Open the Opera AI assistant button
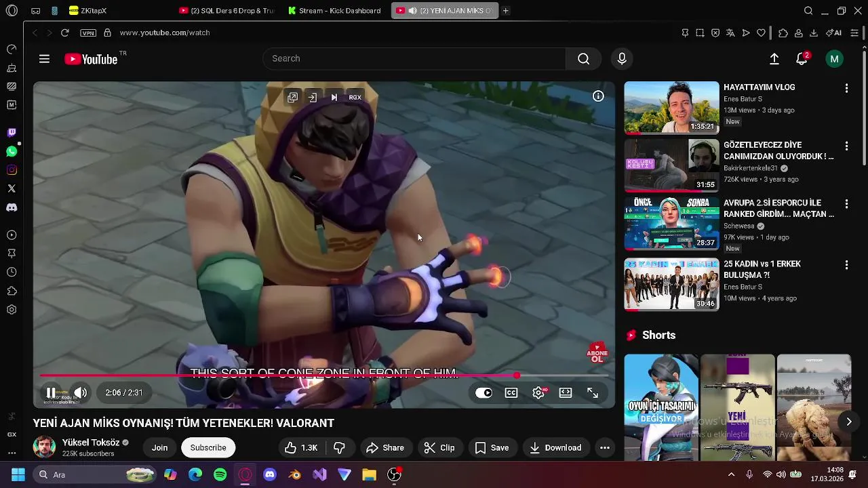The image size is (868, 488). [x=834, y=33]
